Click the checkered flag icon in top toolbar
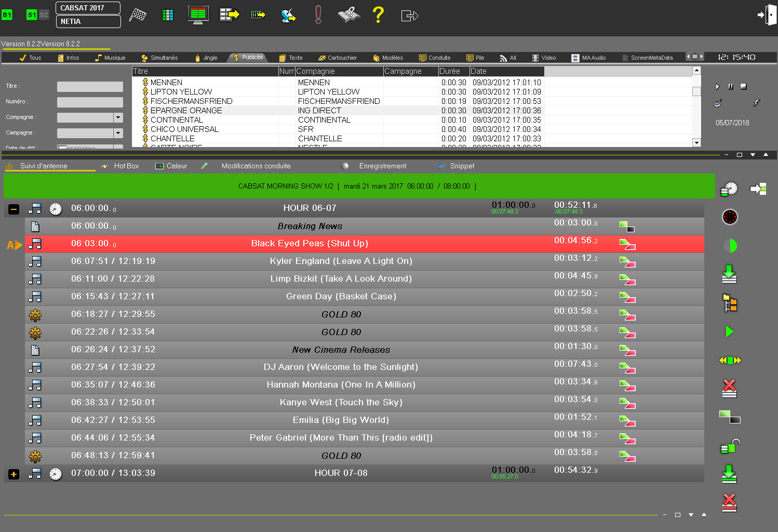Viewport: 778px width, 532px height. pyautogui.click(x=138, y=15)
